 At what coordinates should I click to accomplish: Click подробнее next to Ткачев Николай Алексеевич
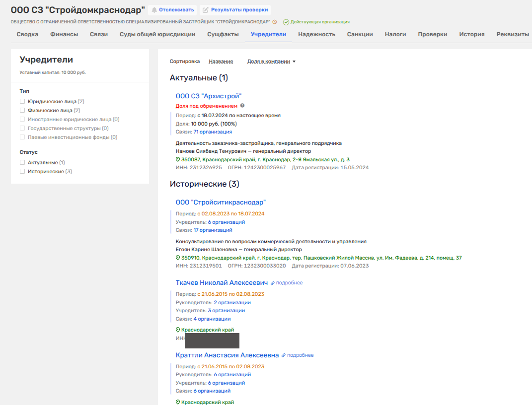coord(289,282)
